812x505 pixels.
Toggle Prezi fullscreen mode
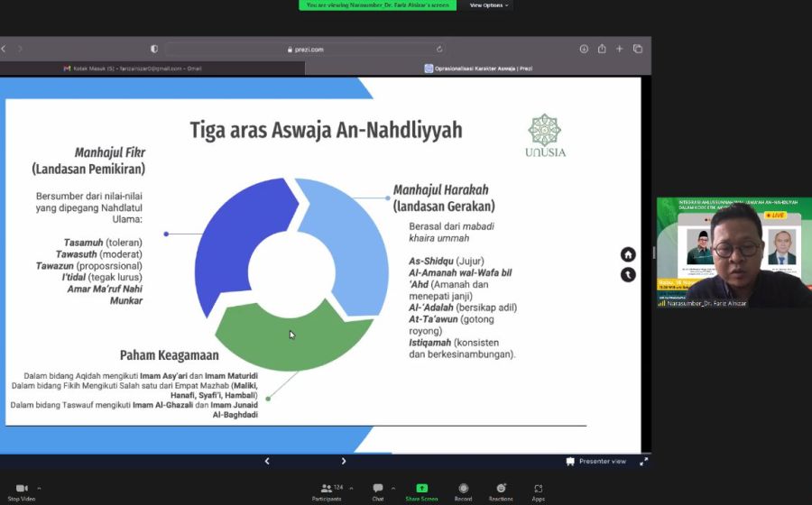click(x=643, y=461)
